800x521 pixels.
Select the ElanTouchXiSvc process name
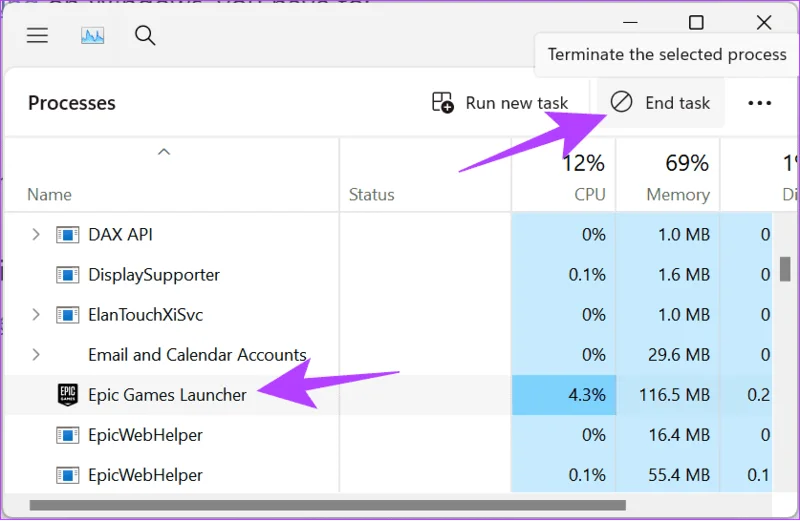[x=145, y=315]
